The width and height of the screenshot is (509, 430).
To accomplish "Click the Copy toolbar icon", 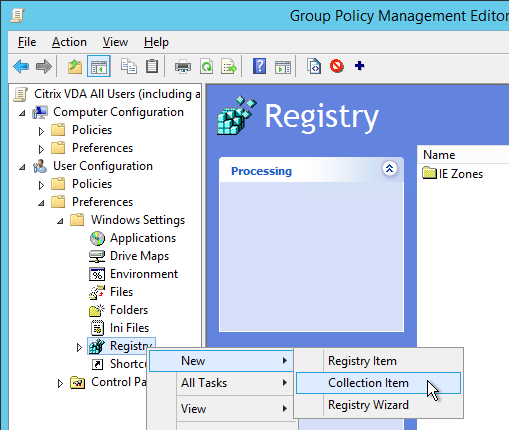I will [x=129, y=66].
